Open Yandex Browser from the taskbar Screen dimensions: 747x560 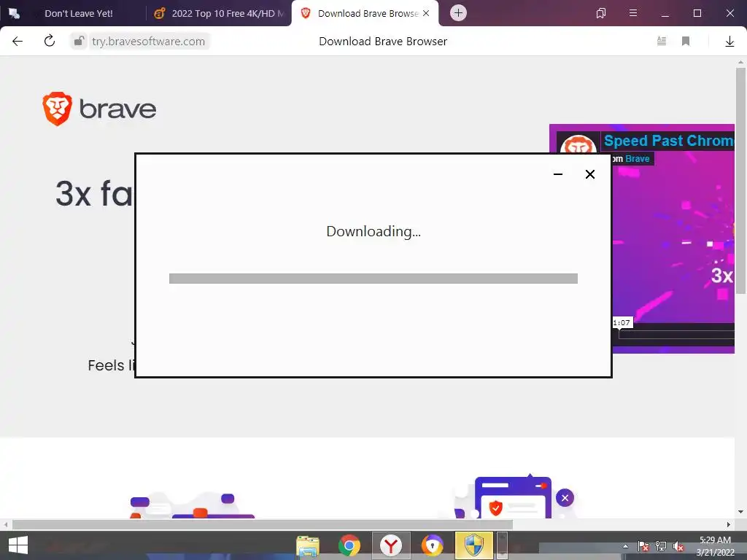391,545
